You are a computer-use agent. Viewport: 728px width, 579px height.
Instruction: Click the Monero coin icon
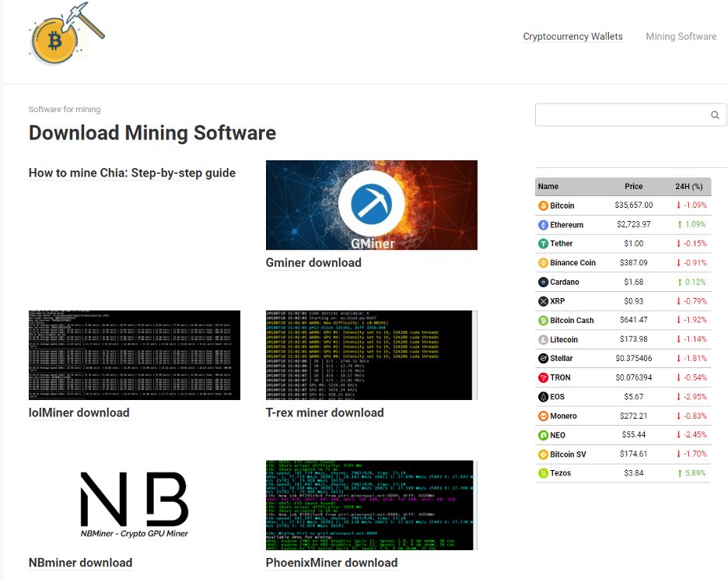tap(543, 416)
